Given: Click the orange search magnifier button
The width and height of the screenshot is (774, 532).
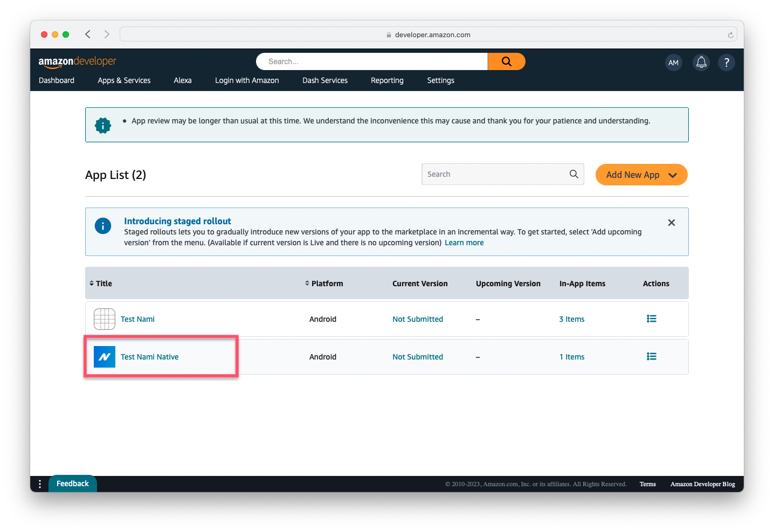Looking at the screenshot, I should (507, 61).
